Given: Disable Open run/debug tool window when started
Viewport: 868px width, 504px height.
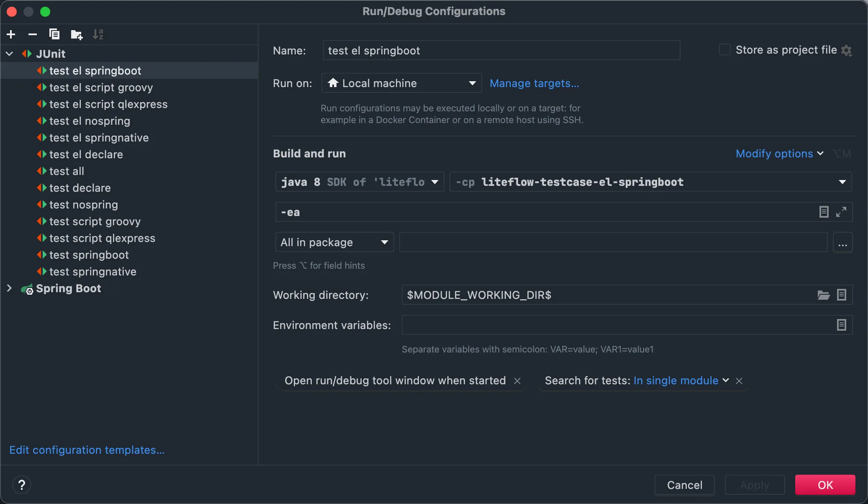Looking at the screenshot, I should [x=517, y=381].
